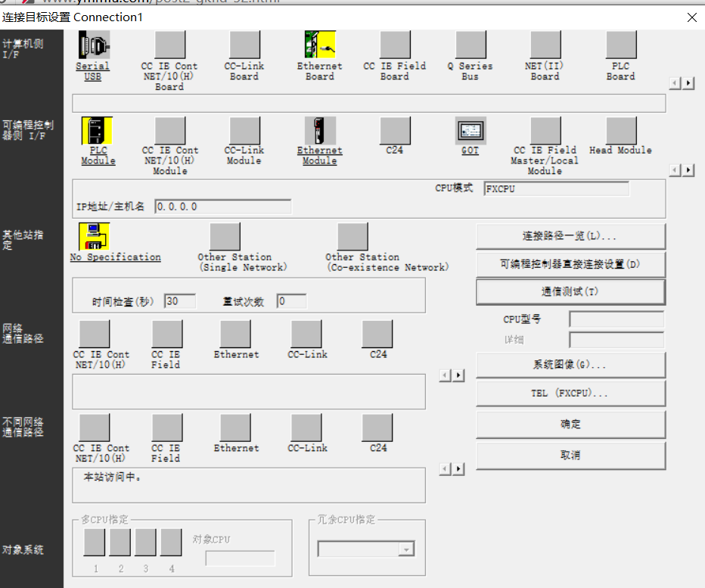Expand the 冗余CPU指定 dropdown

pos(407,550)
